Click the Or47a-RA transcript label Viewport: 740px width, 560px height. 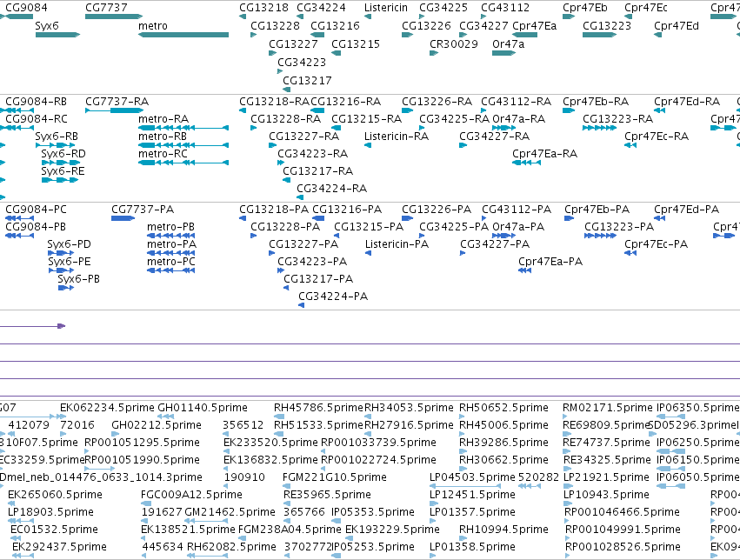[518, 119]
